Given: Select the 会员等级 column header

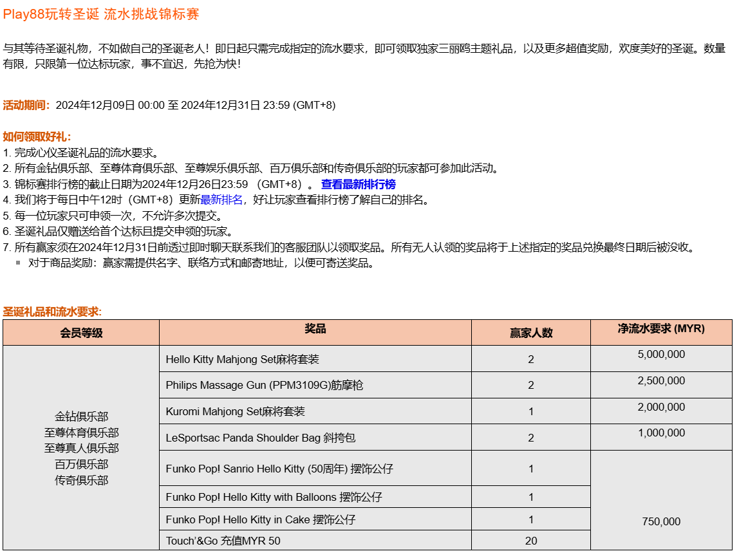Looking at the screenshot, I should [81, 333].
